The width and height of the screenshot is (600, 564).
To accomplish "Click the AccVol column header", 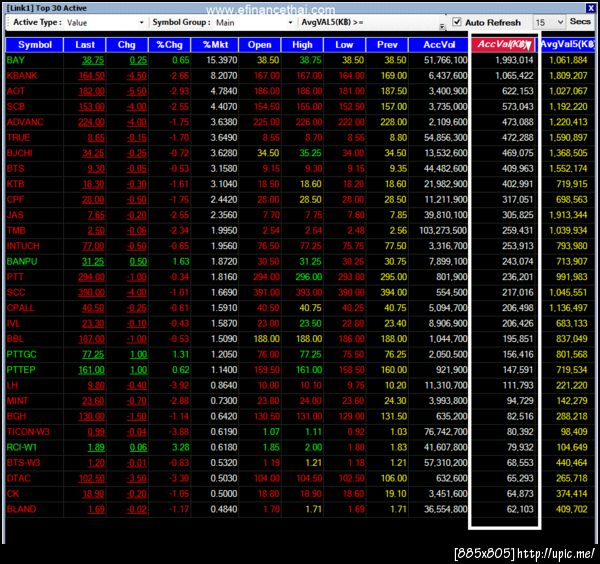I will pos(439,45).
